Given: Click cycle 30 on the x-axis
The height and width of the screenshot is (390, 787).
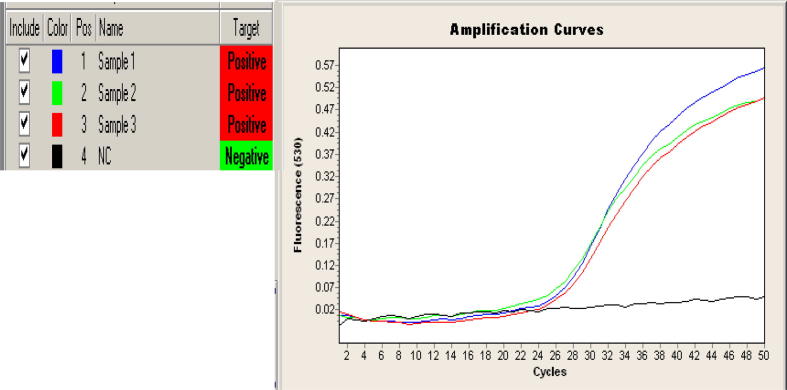Looking at the screenshot, I should tap(589, 355).
